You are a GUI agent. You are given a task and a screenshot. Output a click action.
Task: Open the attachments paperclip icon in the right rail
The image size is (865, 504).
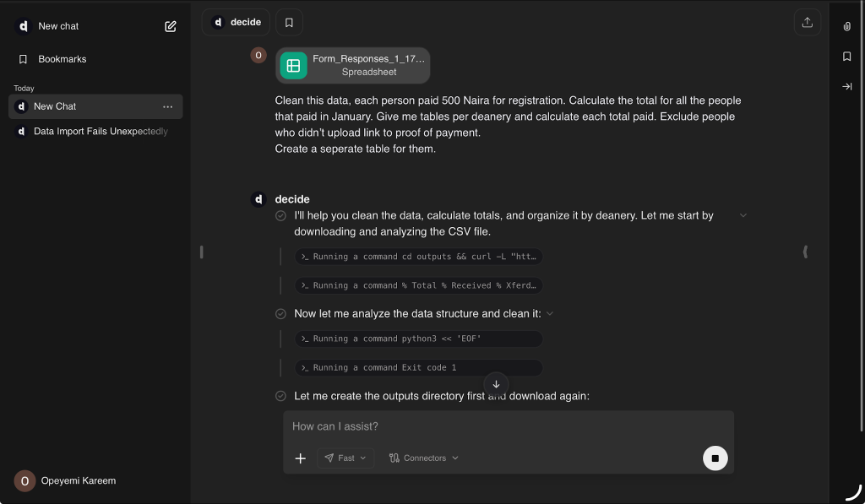pos(846,27)
